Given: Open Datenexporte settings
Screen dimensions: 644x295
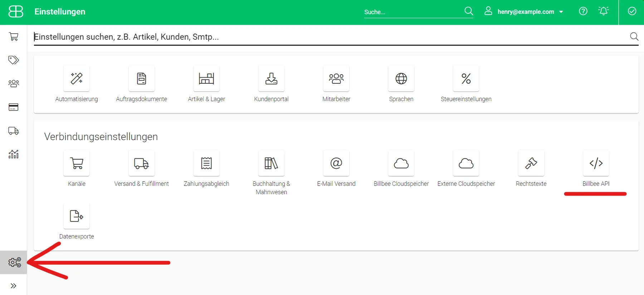Looking at the screenshot, I should 77,216.
